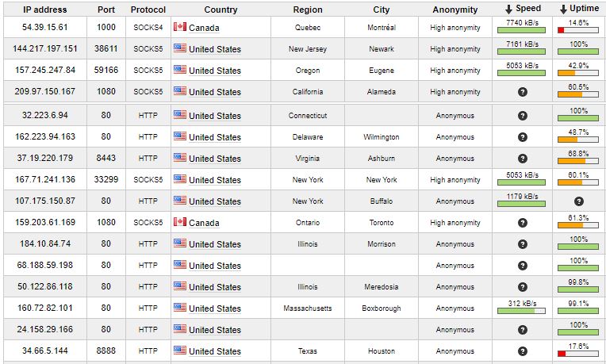Select port 38611 cell
The image size is (606, 364).
coord(106,48)
